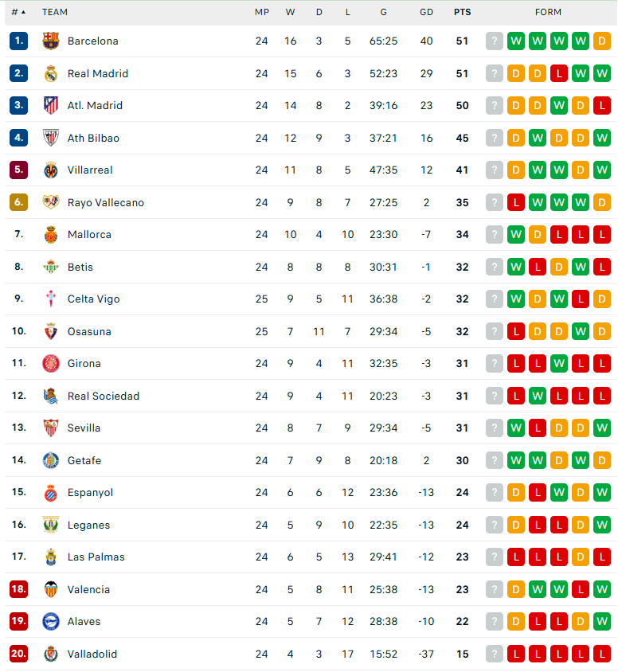
Task: Select the Celta Vigo crest icon
Action: click(51, 299)
